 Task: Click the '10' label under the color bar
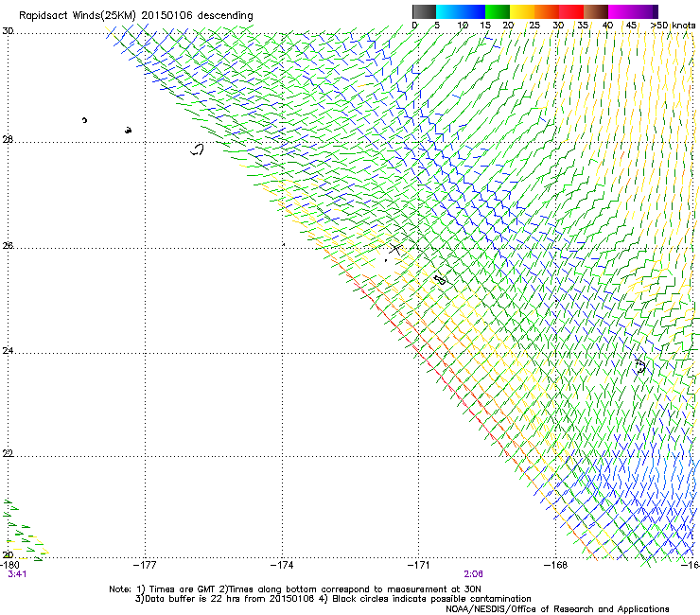tap(463, 26)
